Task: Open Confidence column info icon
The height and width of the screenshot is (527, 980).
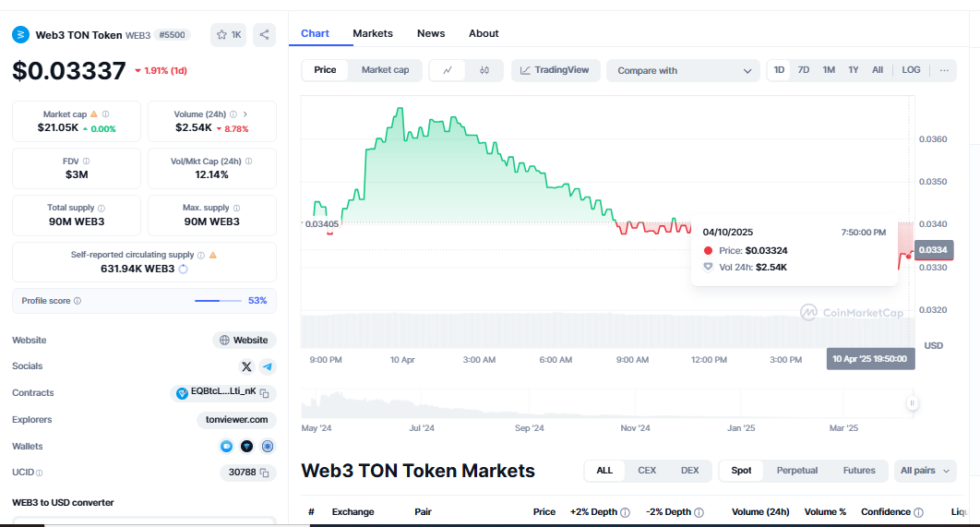Action: (919, 512)
